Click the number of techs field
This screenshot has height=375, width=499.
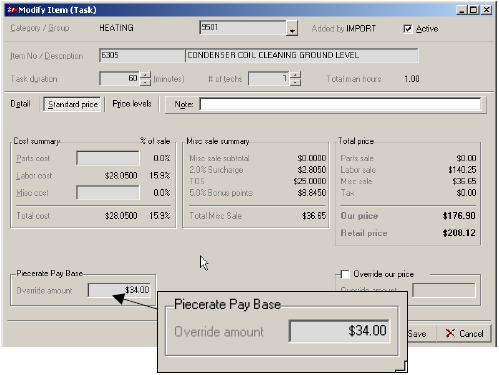269,79
